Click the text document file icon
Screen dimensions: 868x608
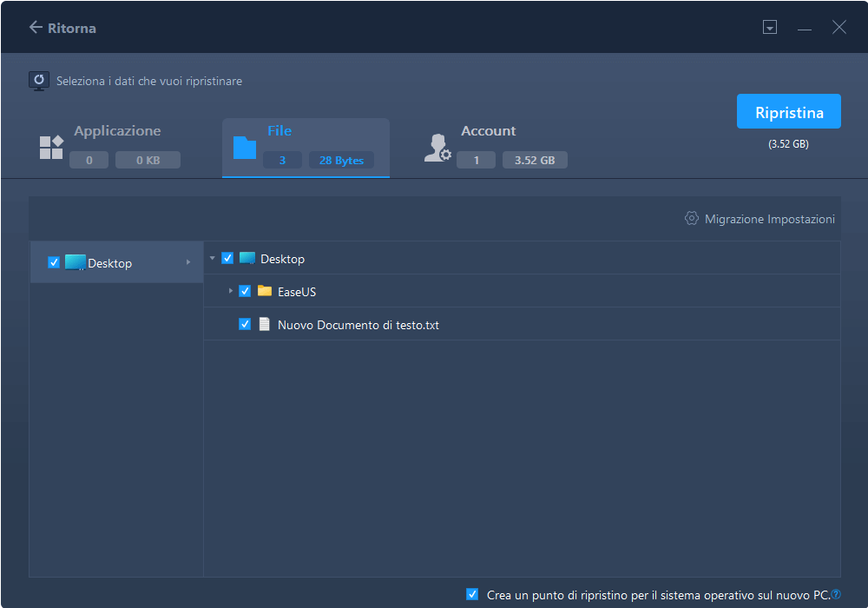264,324
